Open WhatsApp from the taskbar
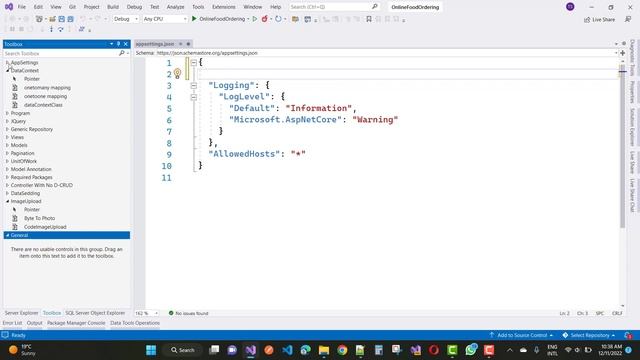This screenshot has height=360, width=640. [471, 350]
